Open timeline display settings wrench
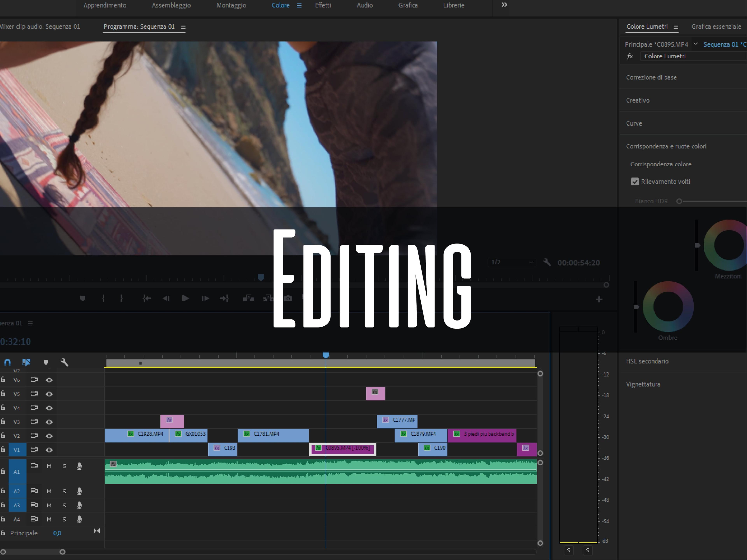The image size is (747, 560). pyautogui.click(x=65, y=362)
